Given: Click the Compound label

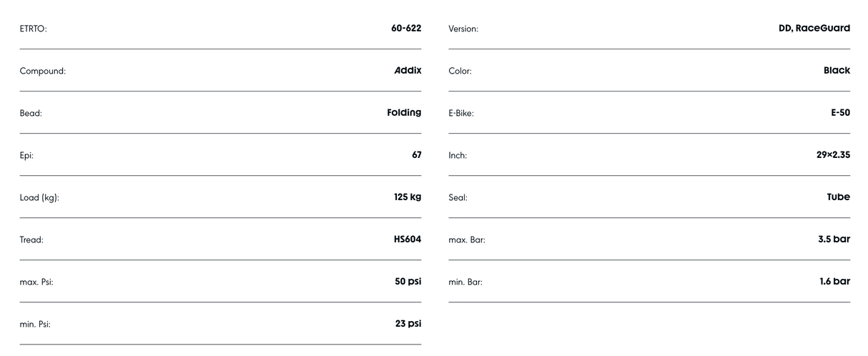Looking at the screenshot, I should (42, 71).
